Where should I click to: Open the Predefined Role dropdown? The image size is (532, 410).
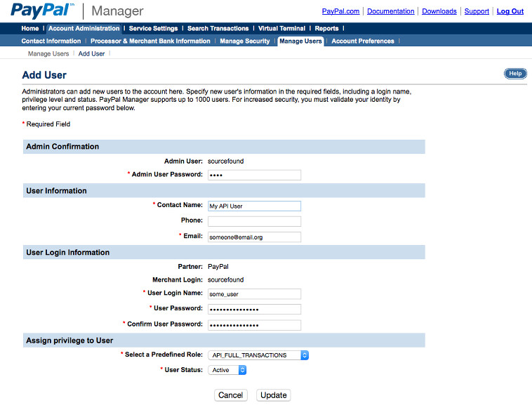pyautogui.click(x=258, y=355)
